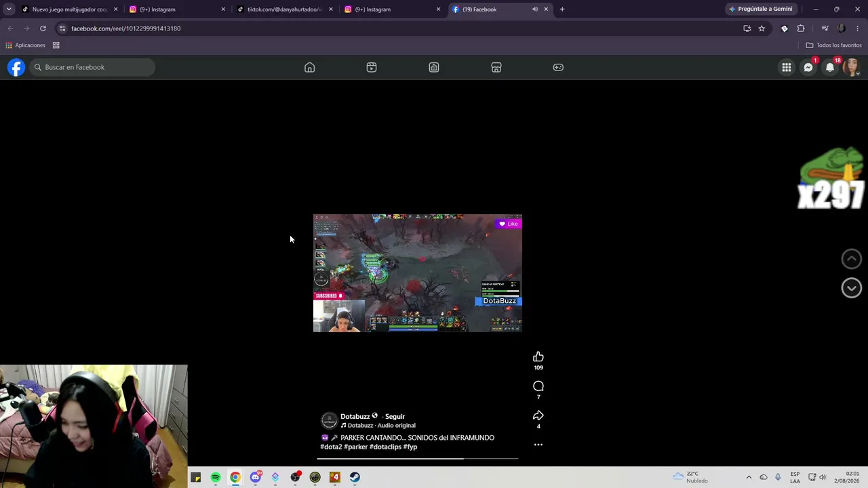Viewport: 868px width, 488px height.
Task: Open the Chrome profile avatar
Action: [x=842, y=28]
